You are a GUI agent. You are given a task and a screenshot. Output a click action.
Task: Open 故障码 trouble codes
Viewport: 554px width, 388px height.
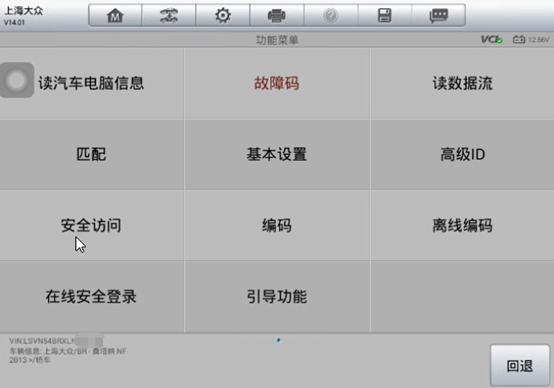point(277,83)
